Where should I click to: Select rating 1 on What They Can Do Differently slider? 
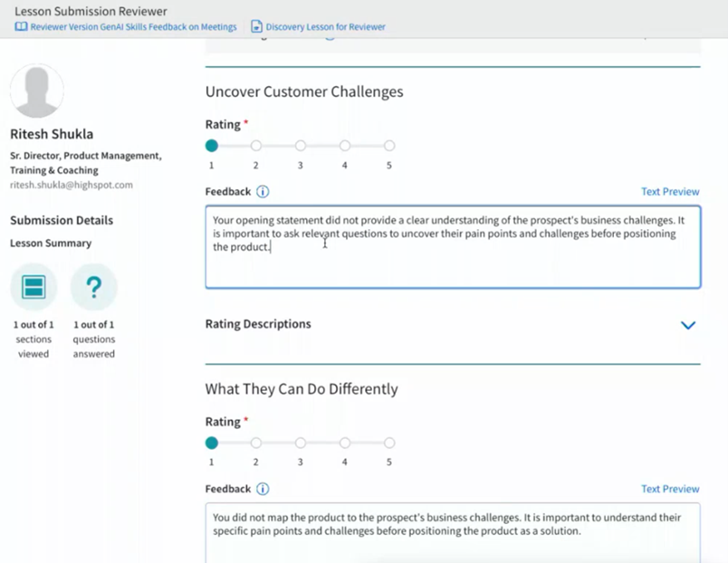coord(212,444)
